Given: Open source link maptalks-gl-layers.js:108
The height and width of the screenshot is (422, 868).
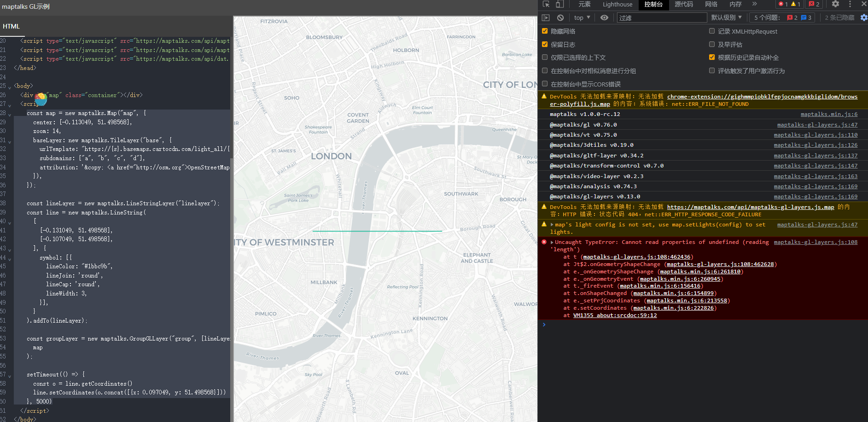Looking at the screenshot, I should pos(816,242).
